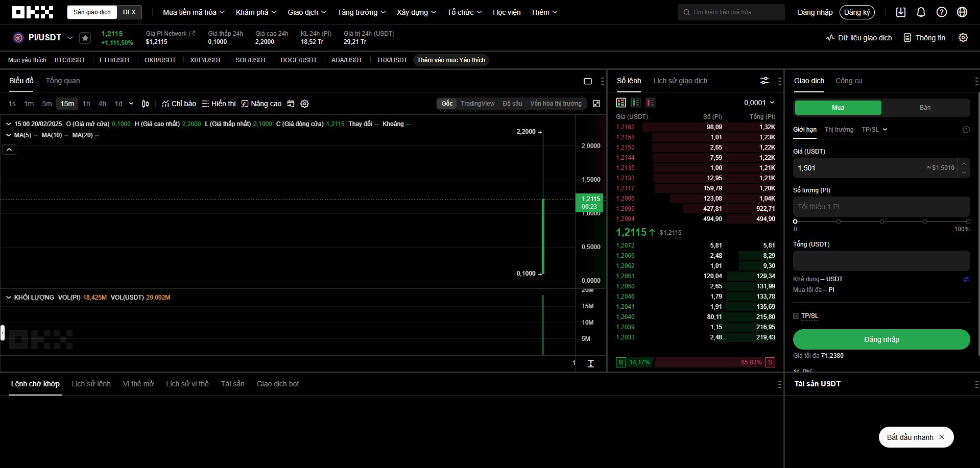The image size is (980, 468).
Task: Open order book precision 0,0001 dropdown
Action: (x=759, y=103)
